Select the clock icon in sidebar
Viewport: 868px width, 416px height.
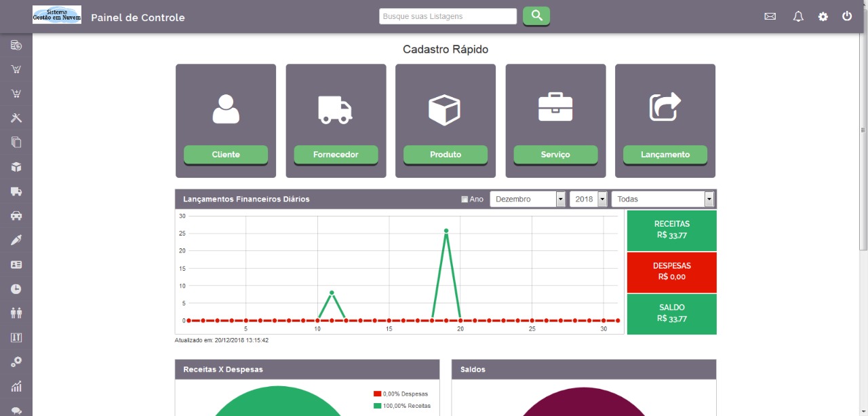point(16,289)
